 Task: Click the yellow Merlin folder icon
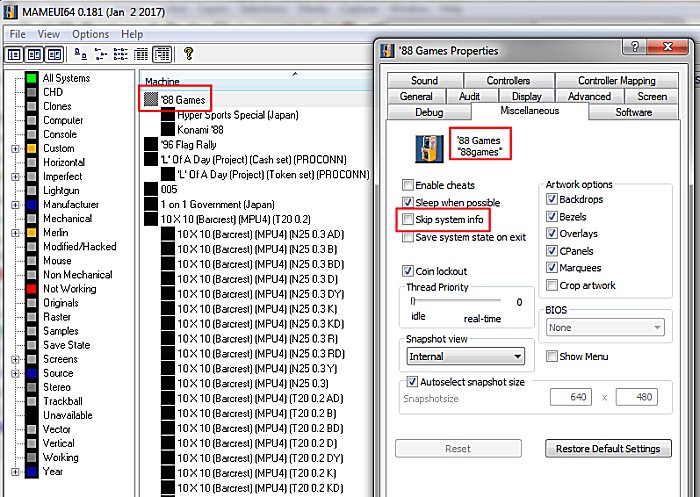[31, 233]
